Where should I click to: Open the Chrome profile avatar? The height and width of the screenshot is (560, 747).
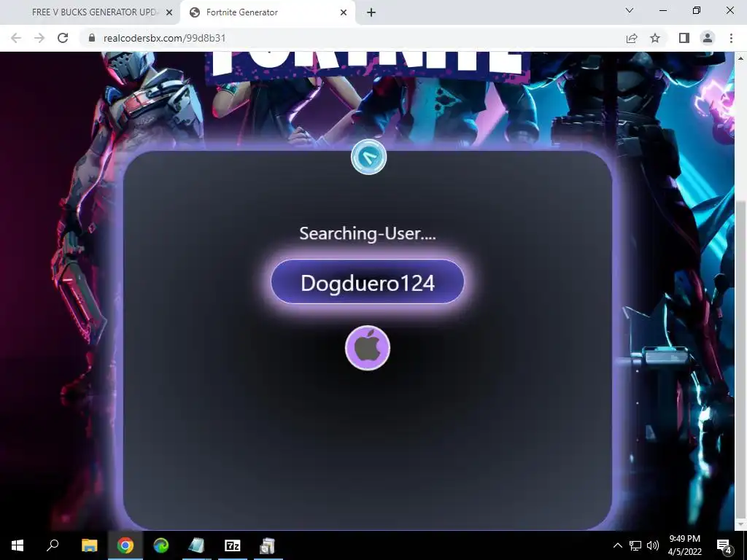tap(708, 38)
